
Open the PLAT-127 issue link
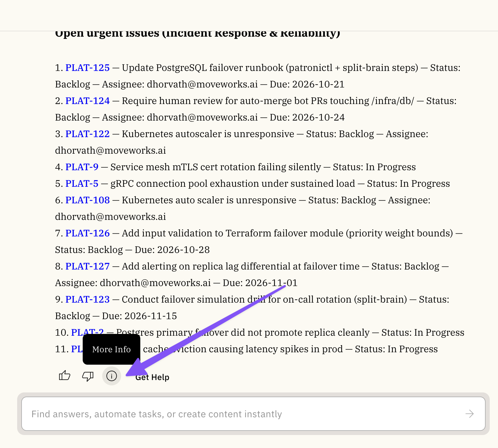point(87,266)
